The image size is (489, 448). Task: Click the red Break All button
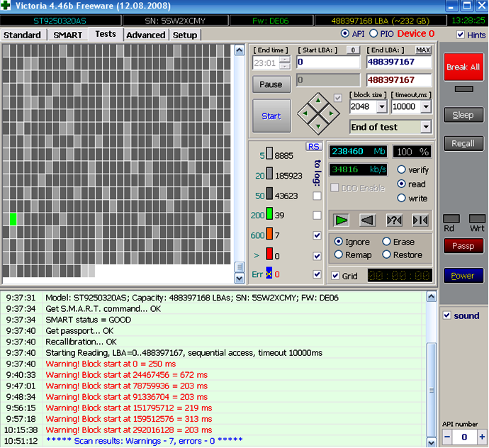click(x=463, y=67)
